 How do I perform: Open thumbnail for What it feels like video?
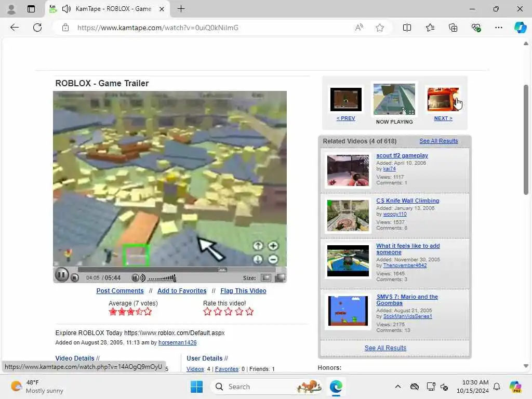click(348, 261)
